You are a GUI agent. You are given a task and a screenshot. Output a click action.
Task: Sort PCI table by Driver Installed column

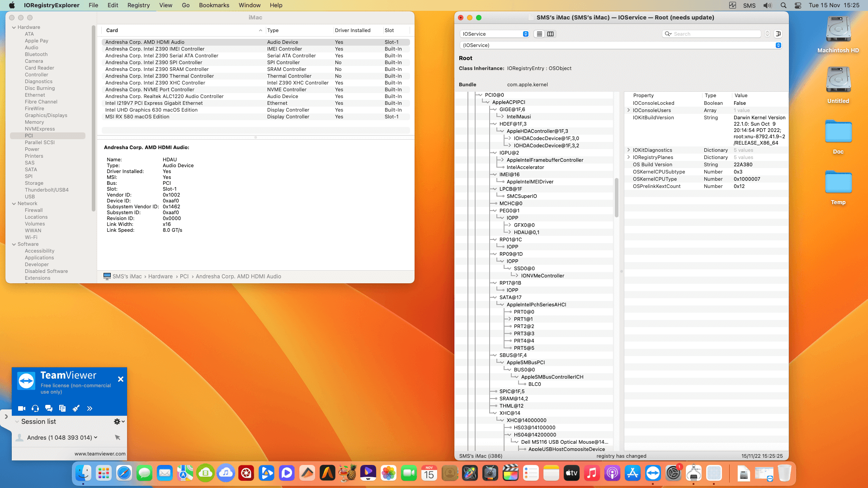[358, 30]
